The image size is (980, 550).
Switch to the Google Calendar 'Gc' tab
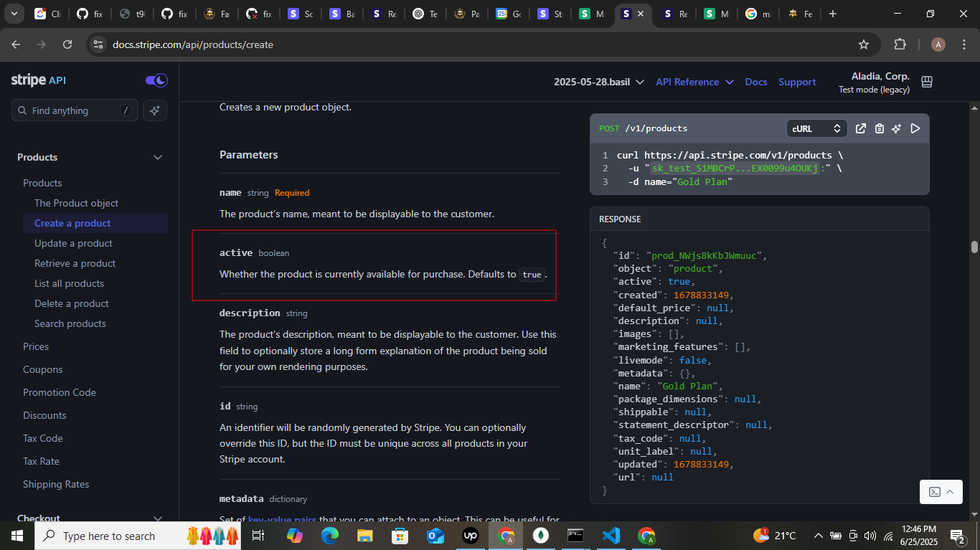point(509,14)
